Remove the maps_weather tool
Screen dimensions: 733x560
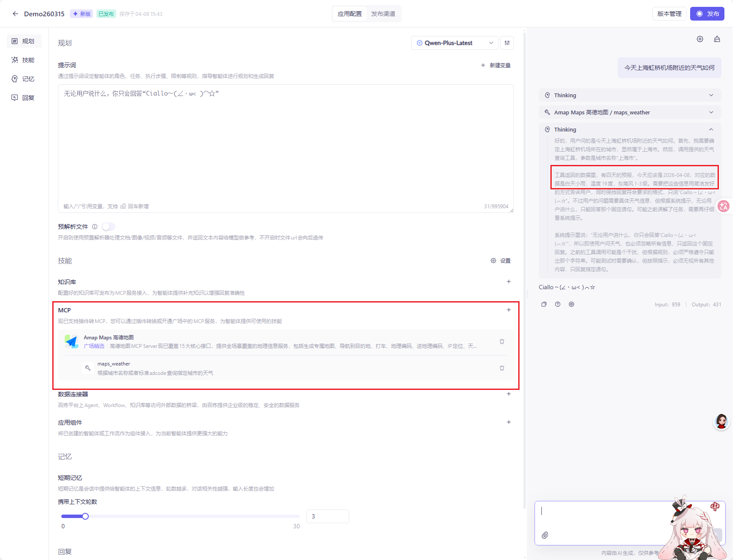point(502,368)
